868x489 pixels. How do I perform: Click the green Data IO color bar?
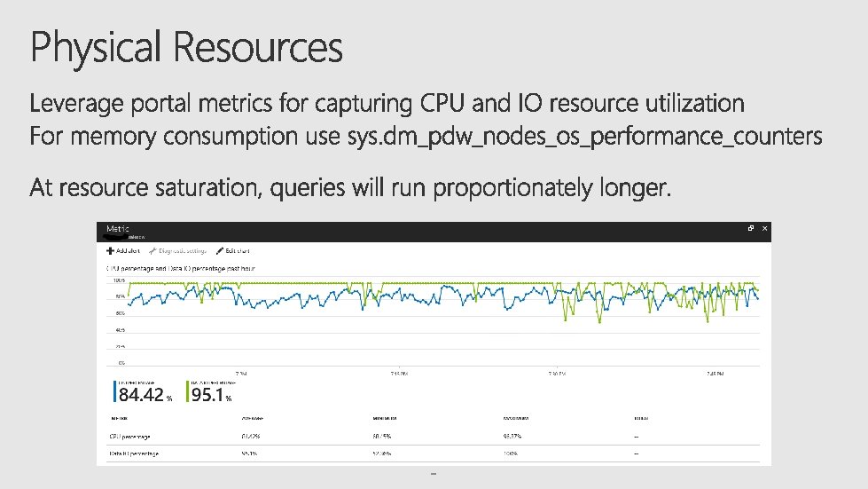click(x=188, y=391)
